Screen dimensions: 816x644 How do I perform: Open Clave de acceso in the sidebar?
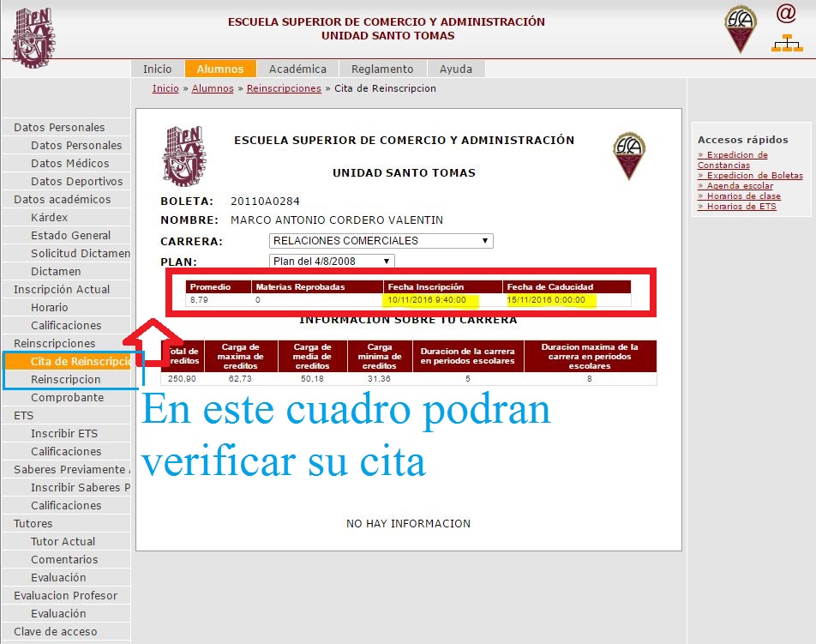coord(65,632)
